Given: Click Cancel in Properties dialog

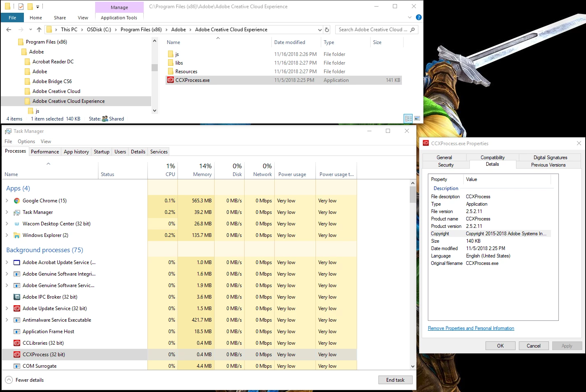Looking at the screenshot, I should tap(534, 346).
